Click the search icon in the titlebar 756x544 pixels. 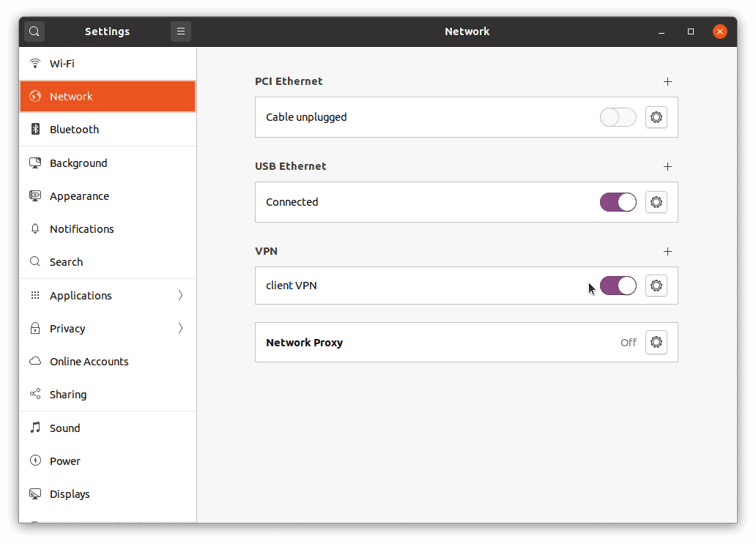(x=34, y=31)
